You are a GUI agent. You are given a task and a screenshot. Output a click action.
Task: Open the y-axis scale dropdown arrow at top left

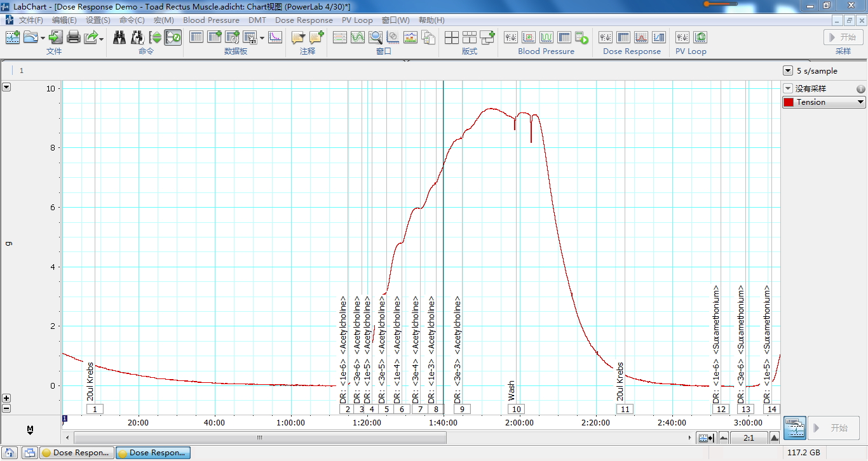pyautogui.click(x=6, y=87)
